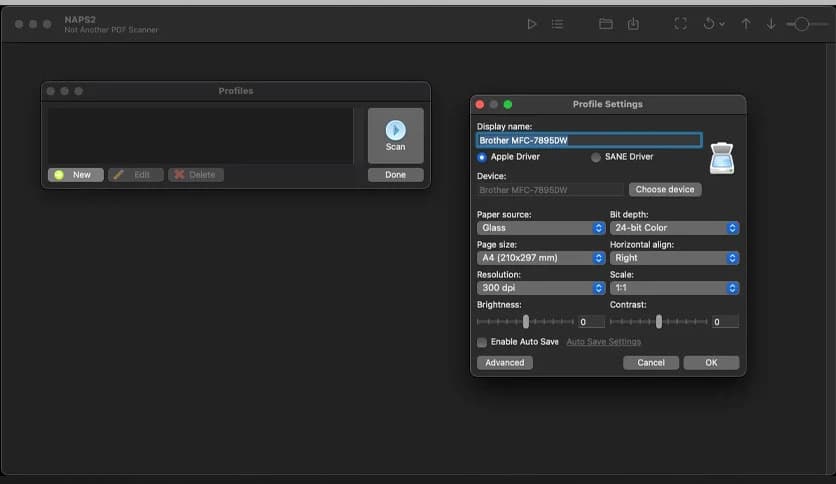
Task: Confirm profile settings with OK
Action: pyautogui.click(x=711, y=363)
